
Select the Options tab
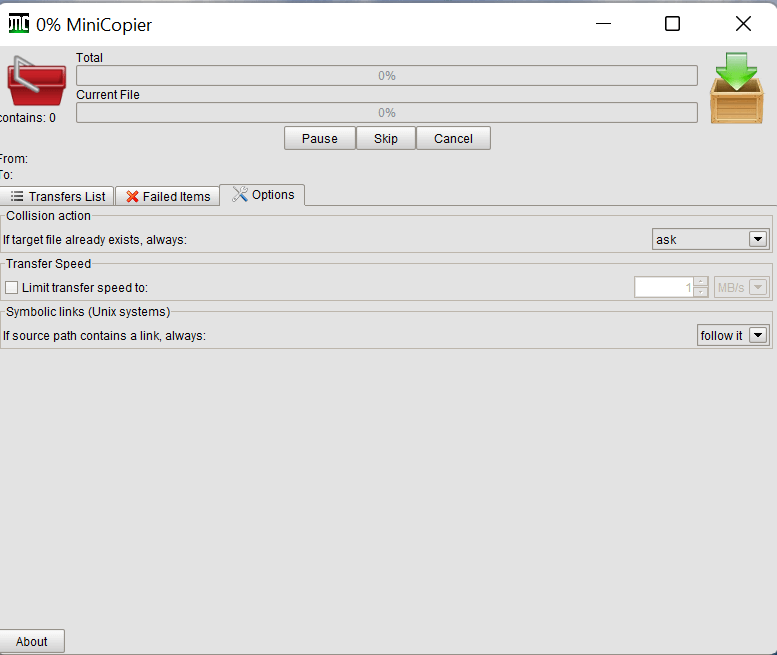(x=262, y=195)
